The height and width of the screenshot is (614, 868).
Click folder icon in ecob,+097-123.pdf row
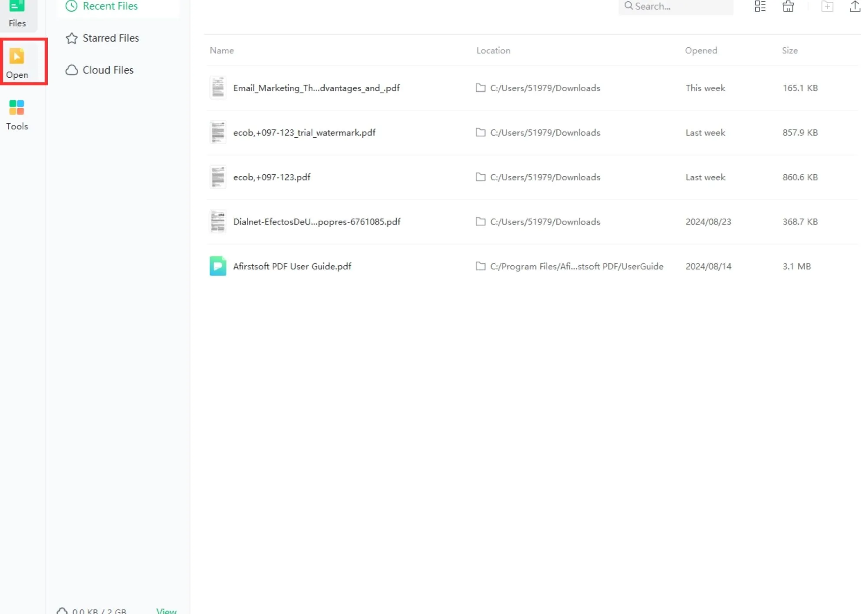click(x=480, y=177)
